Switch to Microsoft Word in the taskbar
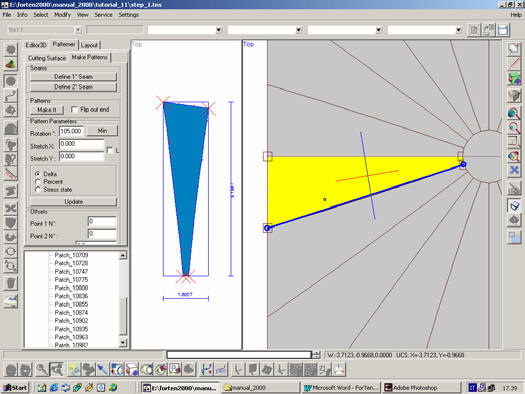Image resolution: width=525 pixels, height=394 pixels. tap(341, 388)
